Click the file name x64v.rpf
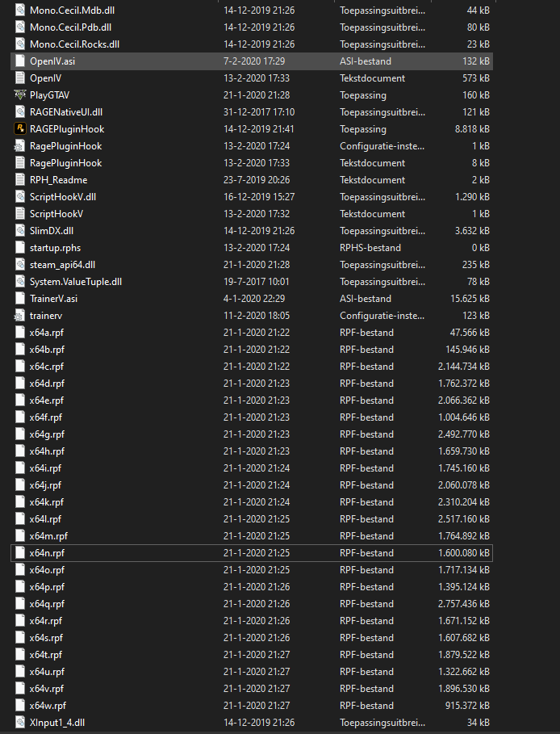Image resolution: width=560 pixels, height=734 pixels. [x=46, y=689]
